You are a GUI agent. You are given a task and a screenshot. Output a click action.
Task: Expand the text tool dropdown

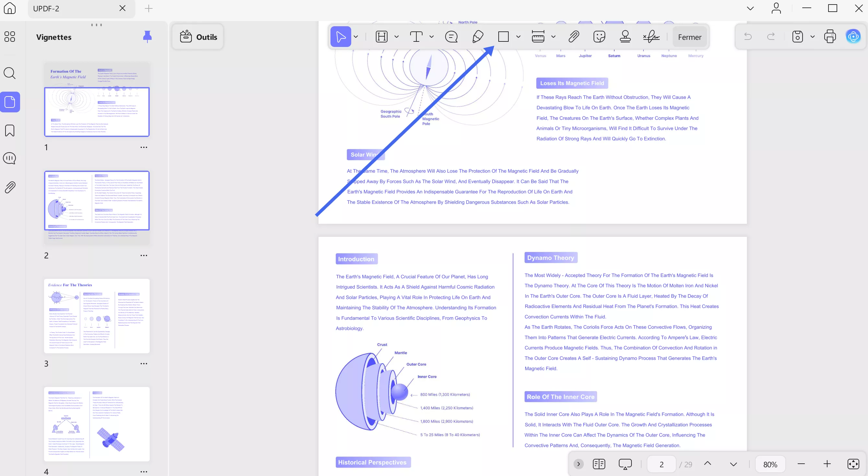point(432,36)
